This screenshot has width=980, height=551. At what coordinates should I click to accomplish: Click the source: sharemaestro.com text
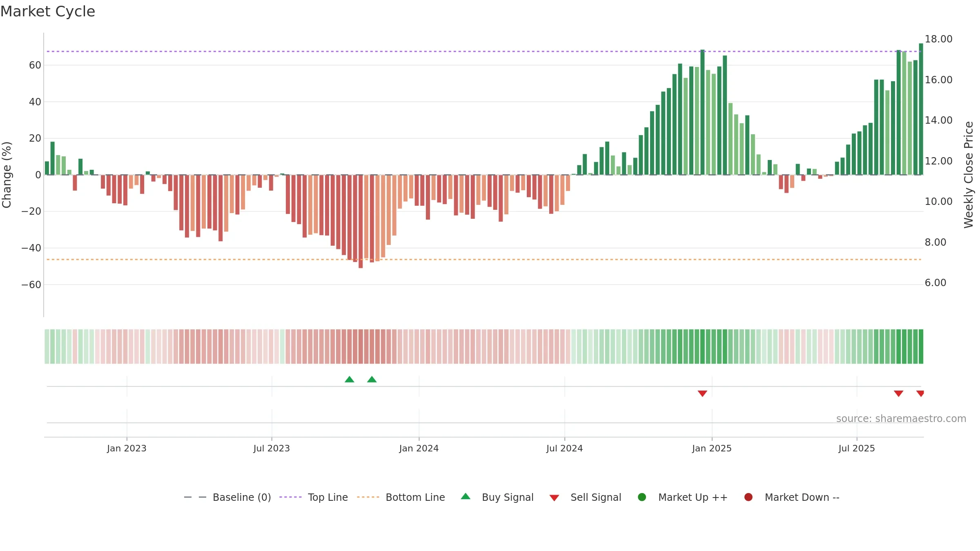[x=901, y=419]
